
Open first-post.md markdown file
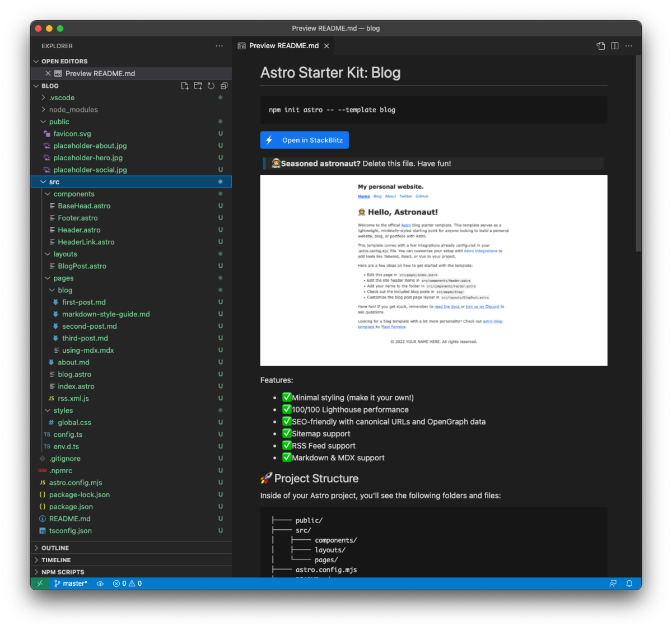131,302
